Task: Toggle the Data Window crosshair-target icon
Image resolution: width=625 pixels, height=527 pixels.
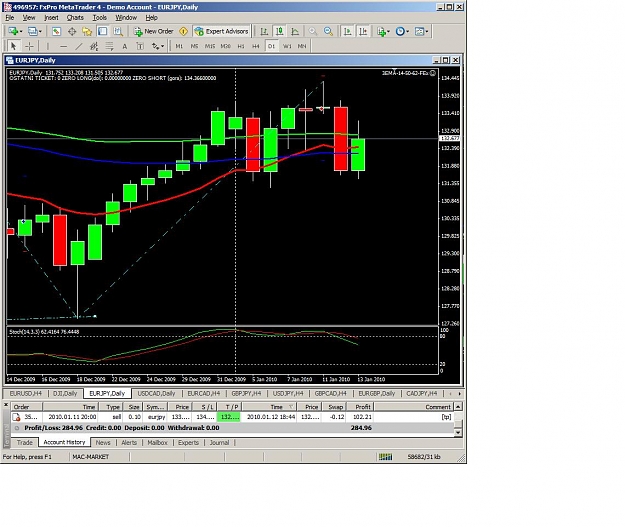Action: pos(72,31)
